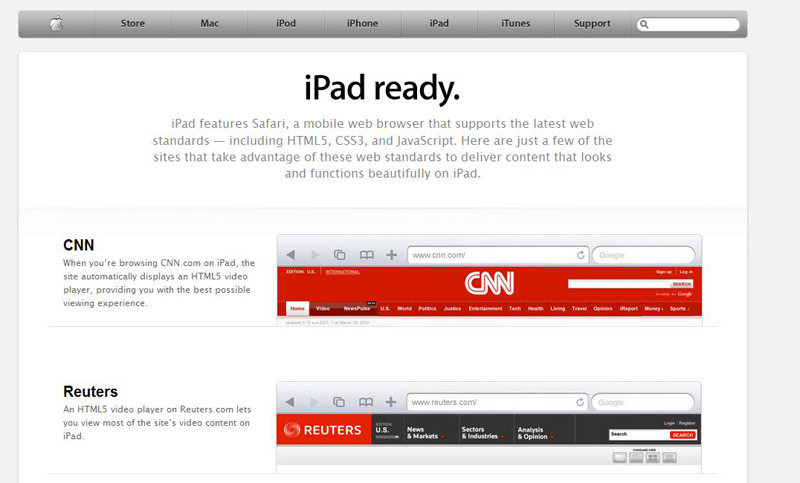
Task: Click pages icon in CNN browser toolbar
Action: pyautogui.click(x=340, y=255)
